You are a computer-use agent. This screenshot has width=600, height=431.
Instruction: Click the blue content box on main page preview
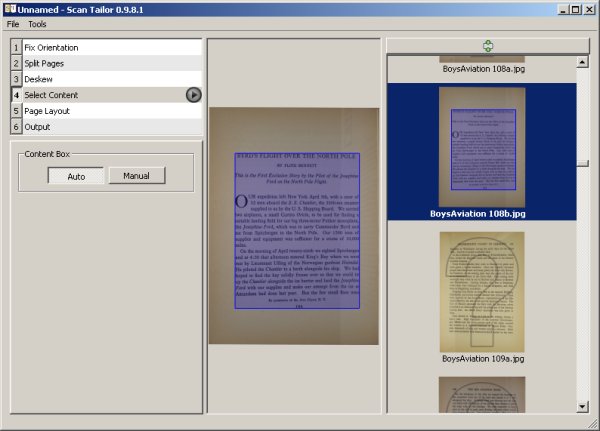click(x=297, y=231)
